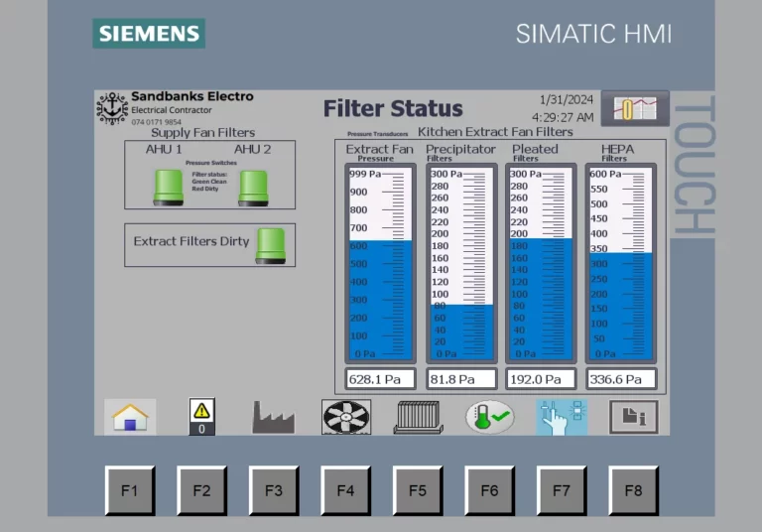Image resolution: width=762 pixels, height=532 pixels.
Task: Click the AHU 2 label
Action: (x=253, y=149)
